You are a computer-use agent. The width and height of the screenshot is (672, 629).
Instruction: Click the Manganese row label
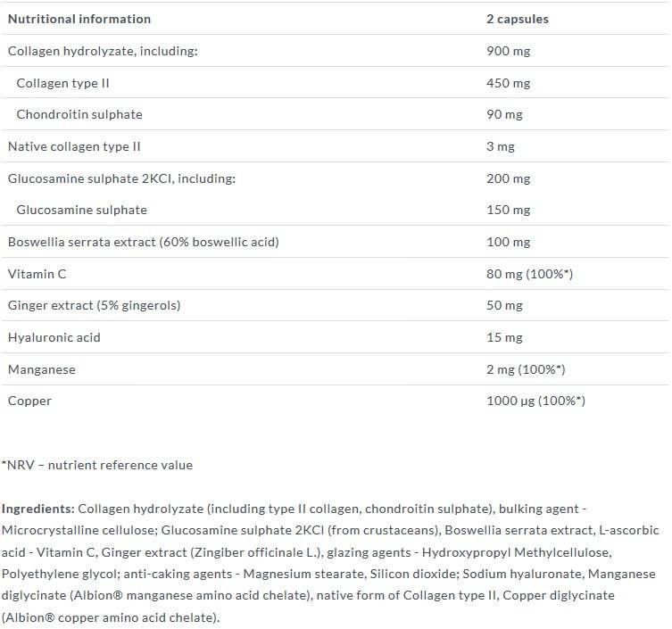pos(42,369)
